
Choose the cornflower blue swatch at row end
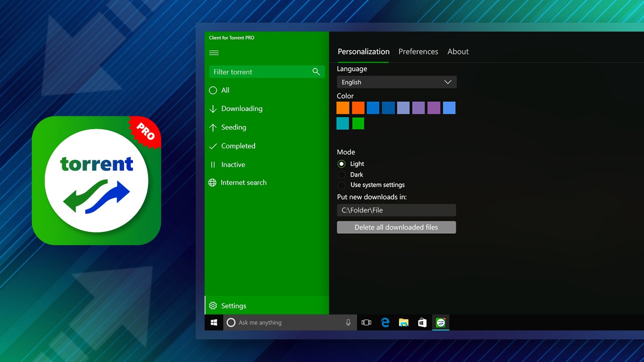pos(449,108)
